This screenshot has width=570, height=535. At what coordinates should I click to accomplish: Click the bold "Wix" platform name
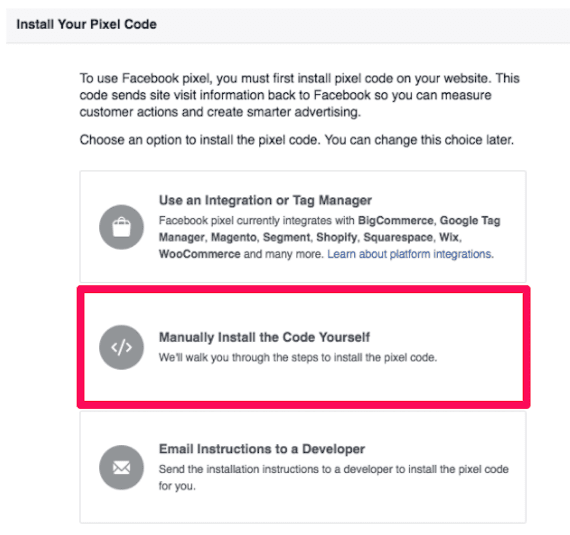pos(449,237)
